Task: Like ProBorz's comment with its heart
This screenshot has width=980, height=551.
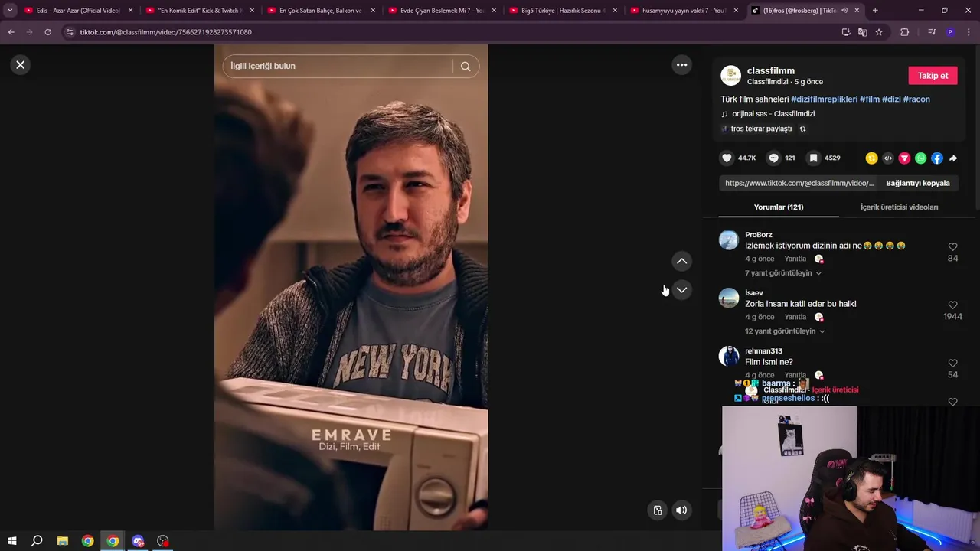Action: pos(952,246)
